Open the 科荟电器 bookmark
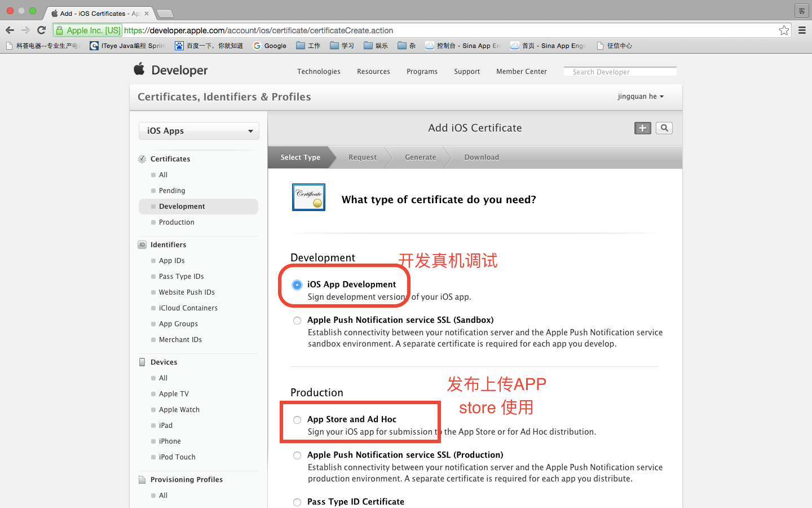Screen dimensions: 812x508 [x=43, y=46]
